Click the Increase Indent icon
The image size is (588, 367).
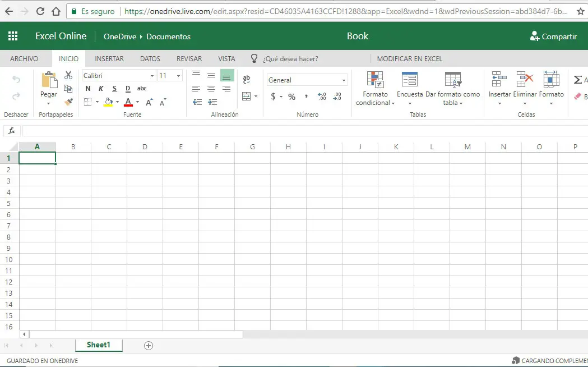[x=212, y=102]
